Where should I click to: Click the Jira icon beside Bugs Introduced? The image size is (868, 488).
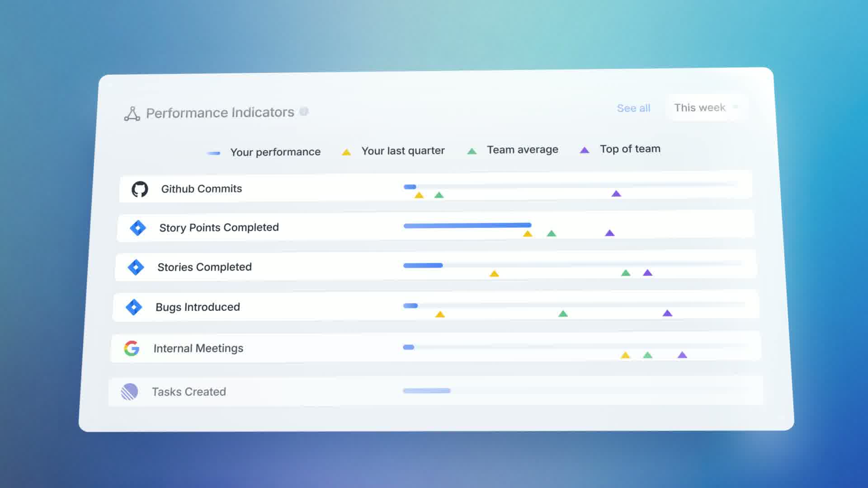coord(134,307)
